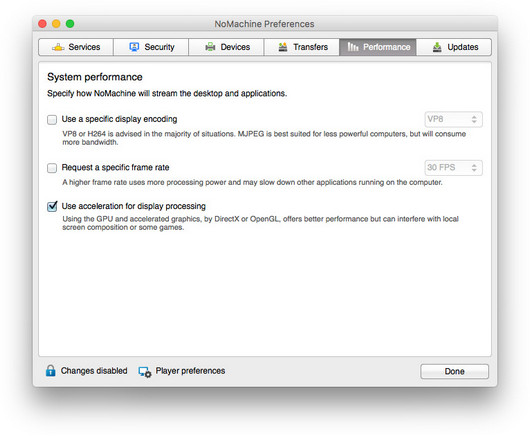Click the Done button
Screen dimensions: 530x436
(x=454, y=371)
